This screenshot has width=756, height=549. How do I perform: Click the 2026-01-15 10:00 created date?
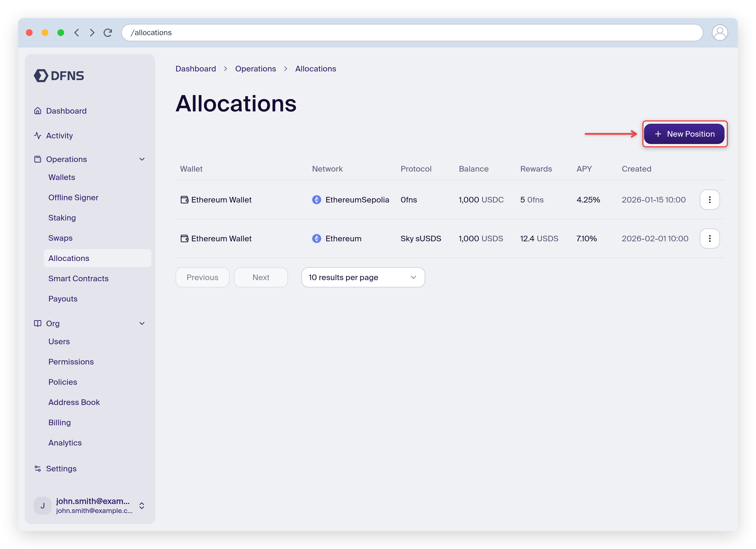(x=654, y=200)
